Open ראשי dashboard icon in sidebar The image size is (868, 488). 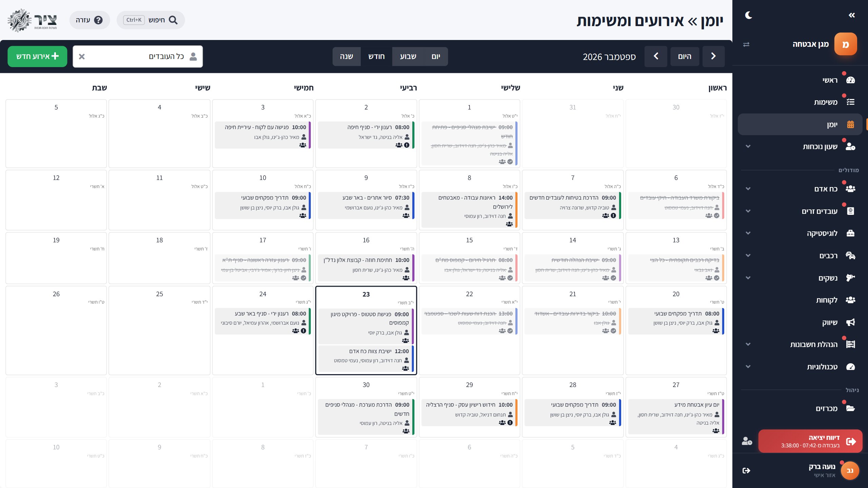[850, 80]
